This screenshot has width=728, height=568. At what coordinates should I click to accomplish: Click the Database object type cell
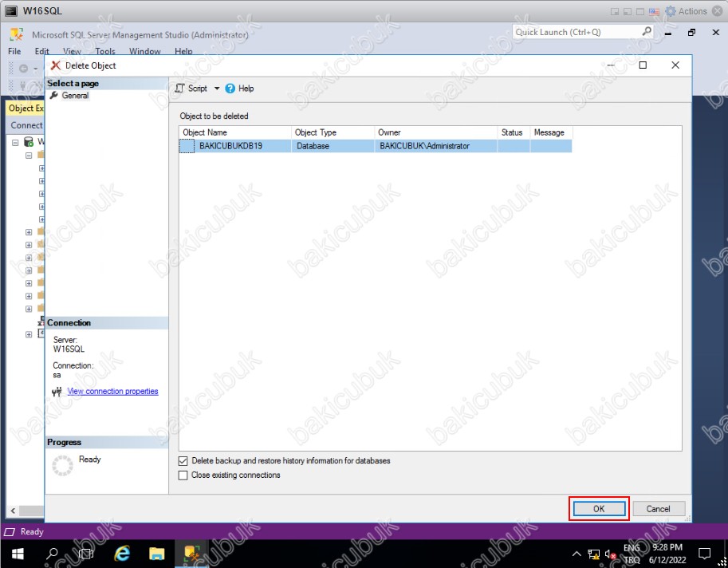coord(333,146)
